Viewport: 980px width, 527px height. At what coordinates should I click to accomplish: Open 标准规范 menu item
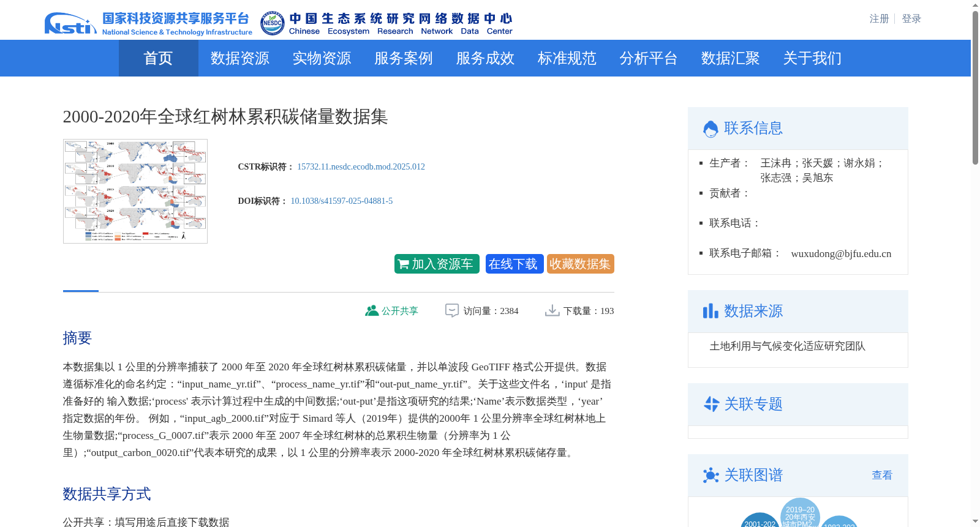tap(567, 58)
